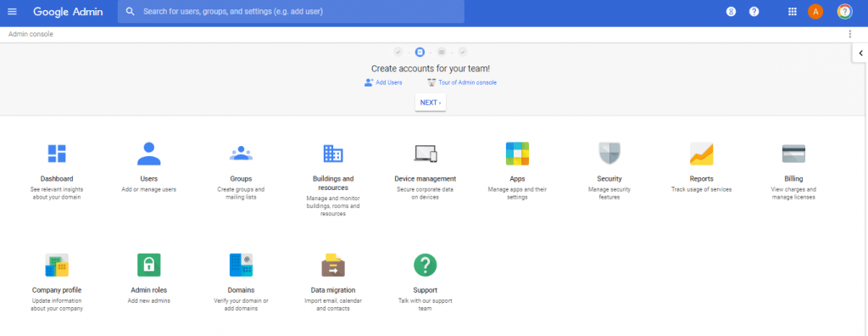This screenshot has width=868, height=336.
Task: Open the Dashboard icon
Action: [x=57, y=154]
